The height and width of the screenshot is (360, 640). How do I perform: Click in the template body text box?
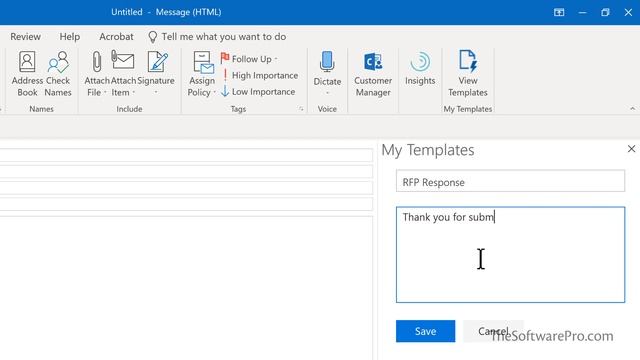click(510, 255)
